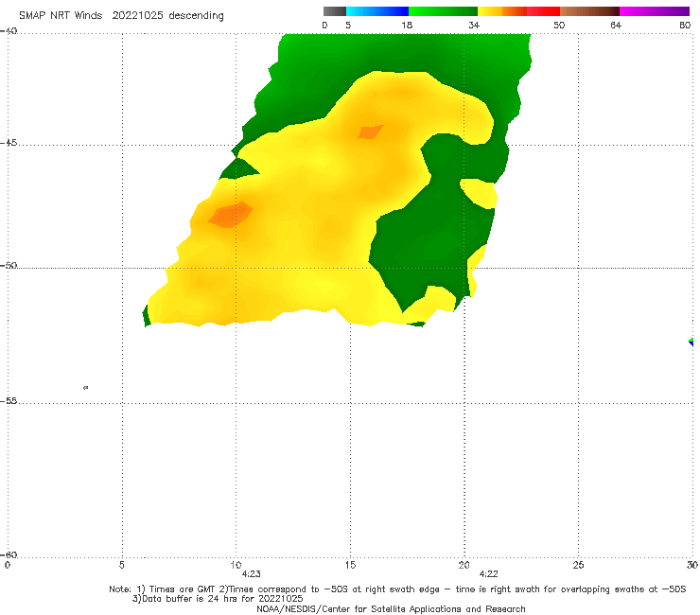Click the latitude label '-45'
700x615 pixels.
click(9, 143)
